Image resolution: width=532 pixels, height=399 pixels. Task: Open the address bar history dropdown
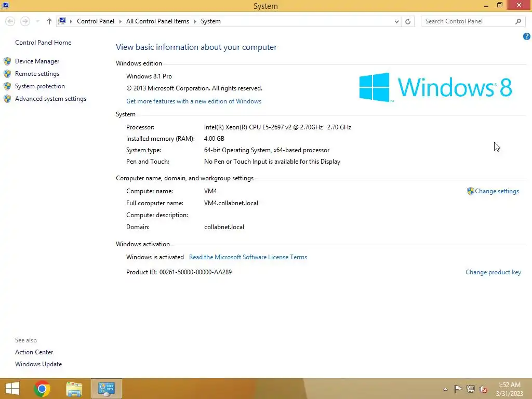[x=396, y=21]
